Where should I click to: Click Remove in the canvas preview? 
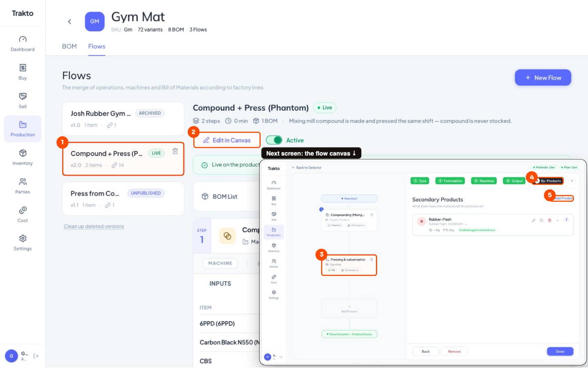tap(454, 351)
